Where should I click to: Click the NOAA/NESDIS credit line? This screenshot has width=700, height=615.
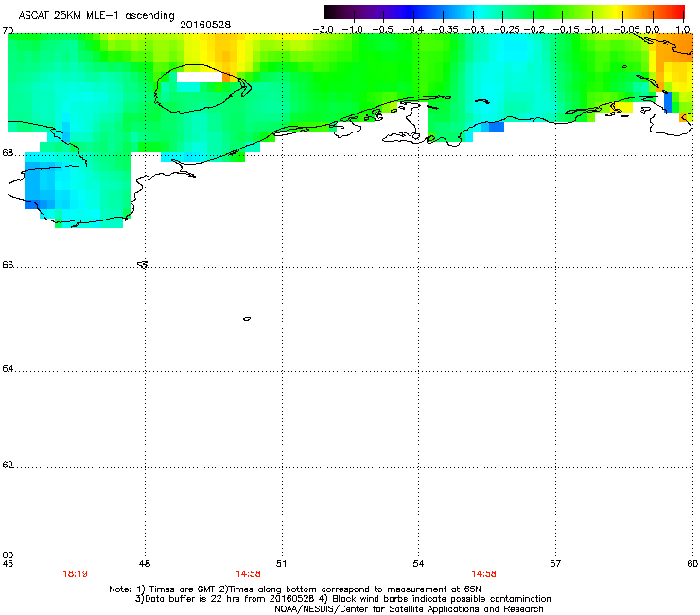(x=409, y=609)
